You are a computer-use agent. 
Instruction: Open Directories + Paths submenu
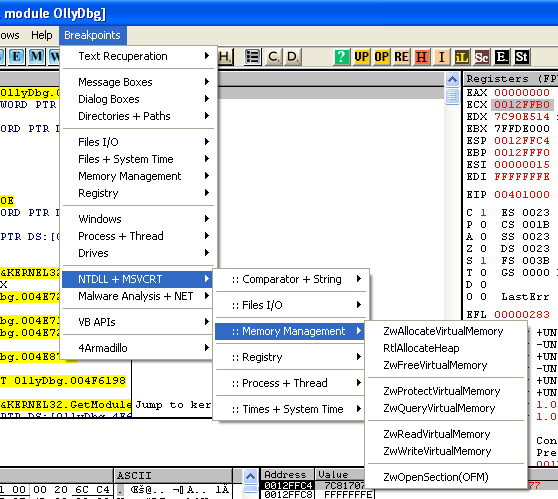click(x=138, y=116)
